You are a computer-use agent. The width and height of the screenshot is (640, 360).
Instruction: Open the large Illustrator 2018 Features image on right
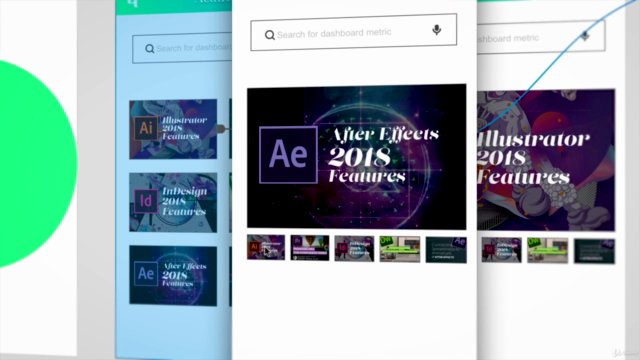546,160
